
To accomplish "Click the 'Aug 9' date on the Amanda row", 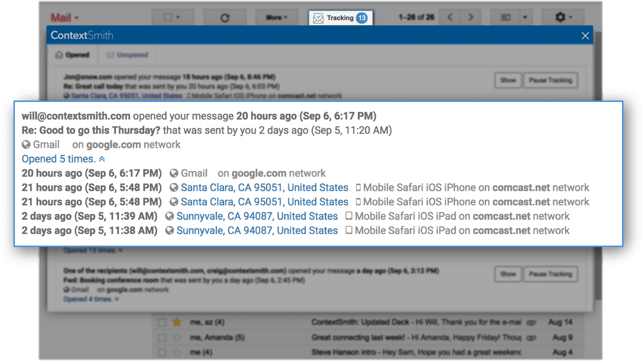I will (x=563, y=337).
